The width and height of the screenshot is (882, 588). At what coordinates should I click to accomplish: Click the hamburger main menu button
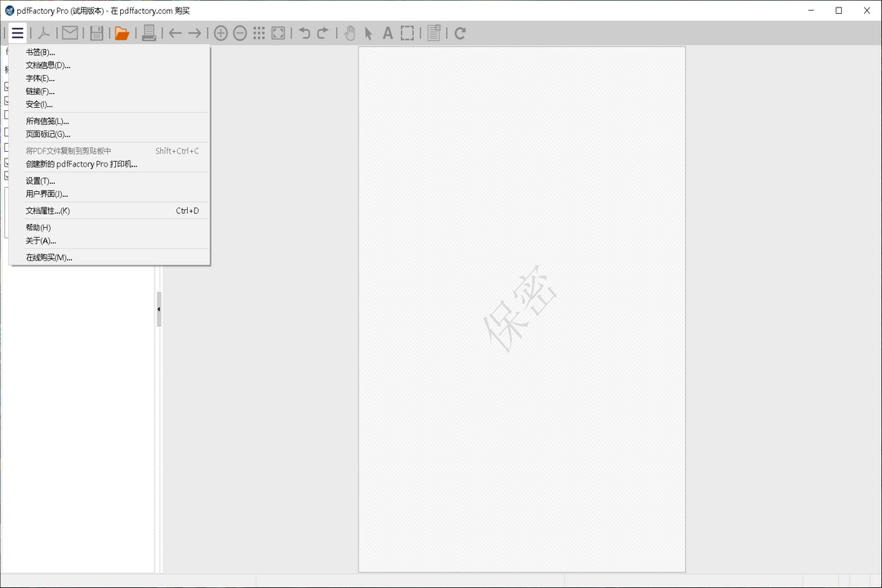coord(17,33)
